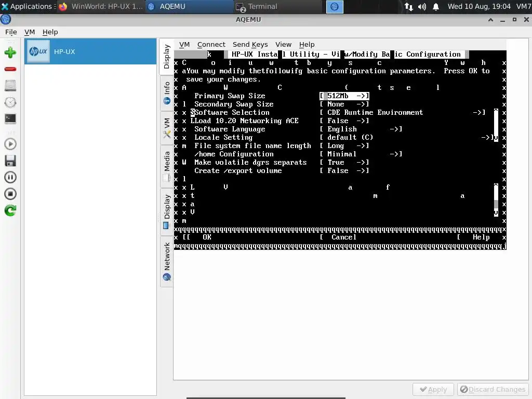
Task: Select the HP-UX virtual machine entry
Action: (x=90, y=51)
